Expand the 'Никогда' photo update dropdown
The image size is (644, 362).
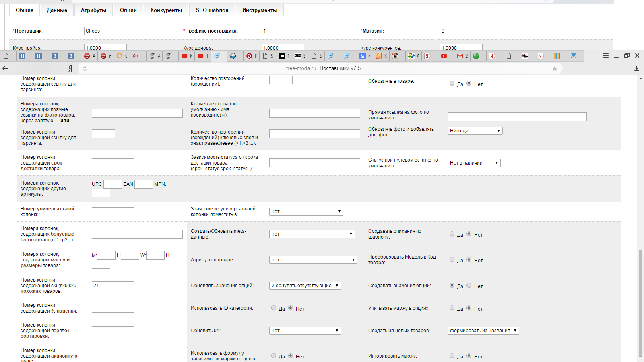tap(475, 131)
